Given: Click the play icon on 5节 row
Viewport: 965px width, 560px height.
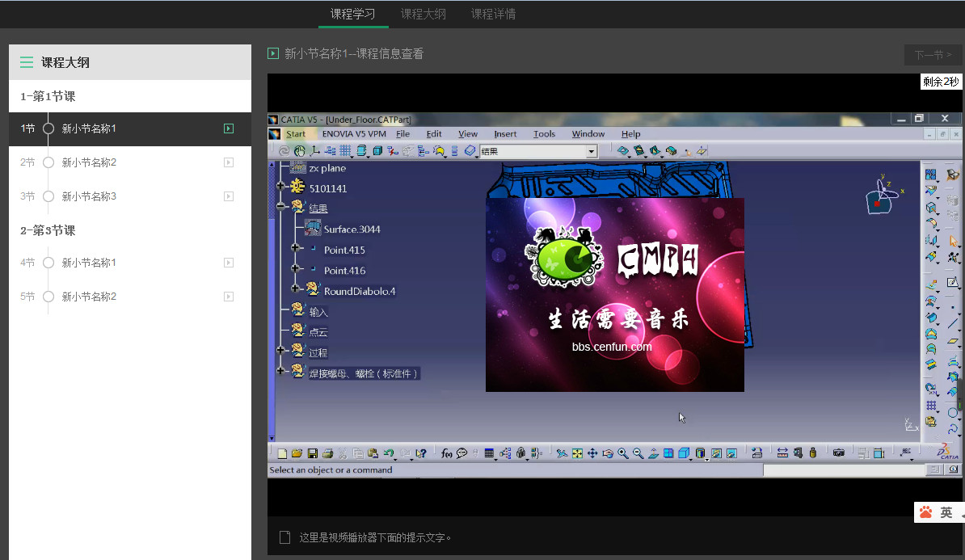Looking at the screenshot, I should coord(229,297).
